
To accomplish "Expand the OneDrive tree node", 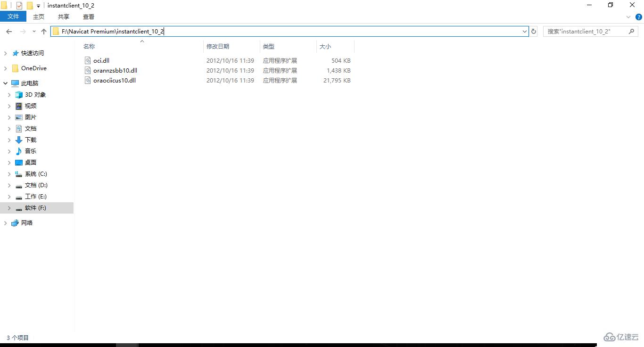I will pos(6,68).
